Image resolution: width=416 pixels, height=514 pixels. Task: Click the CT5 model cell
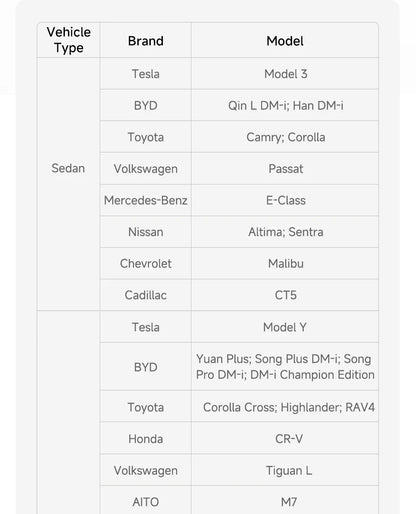coord(285,295)
